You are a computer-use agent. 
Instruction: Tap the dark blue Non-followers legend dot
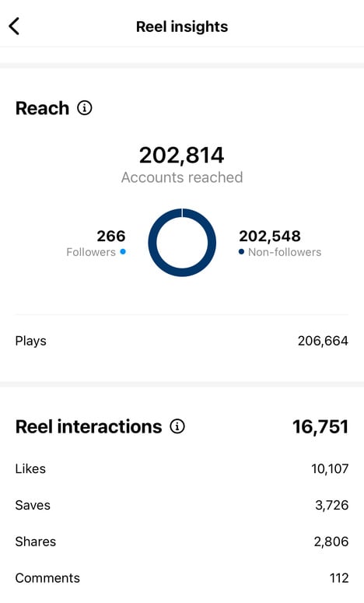(x=241, y=252)
